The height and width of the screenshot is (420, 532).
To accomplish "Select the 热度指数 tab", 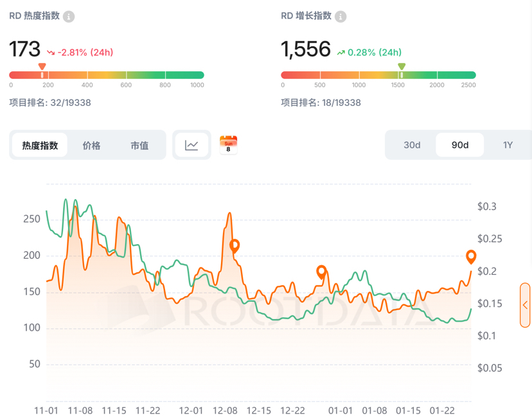I will tap(40, 146).
